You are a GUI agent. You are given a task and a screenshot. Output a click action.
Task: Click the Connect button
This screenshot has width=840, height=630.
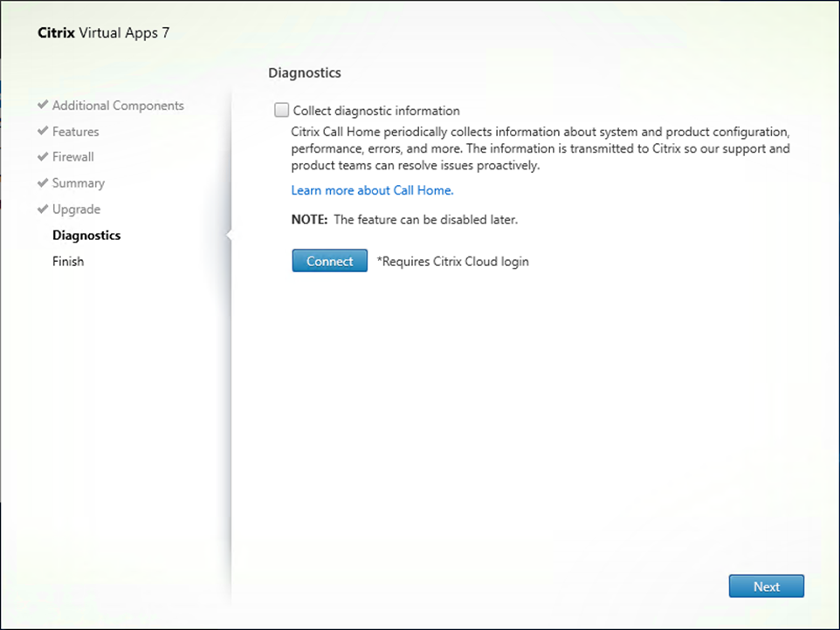pyautogui.click(x=329, y=261)
